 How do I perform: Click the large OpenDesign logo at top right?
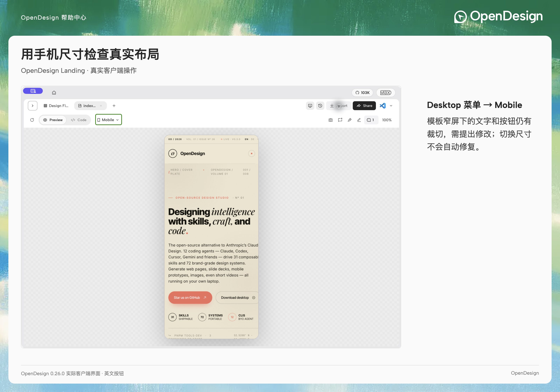(x=498, y=17)
